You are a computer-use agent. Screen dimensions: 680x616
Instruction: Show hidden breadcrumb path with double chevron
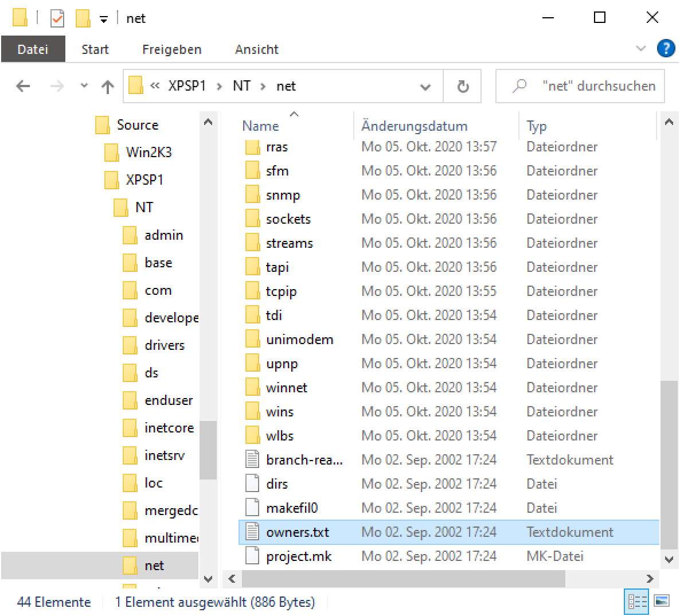(x=155, y=86)
